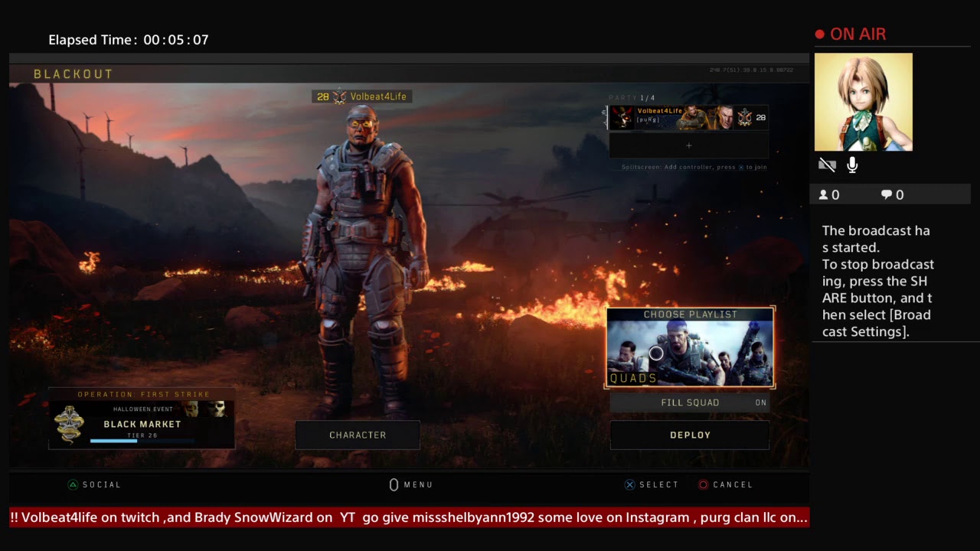
Task: Click the viewers count person icon
Action: point(824,195)
